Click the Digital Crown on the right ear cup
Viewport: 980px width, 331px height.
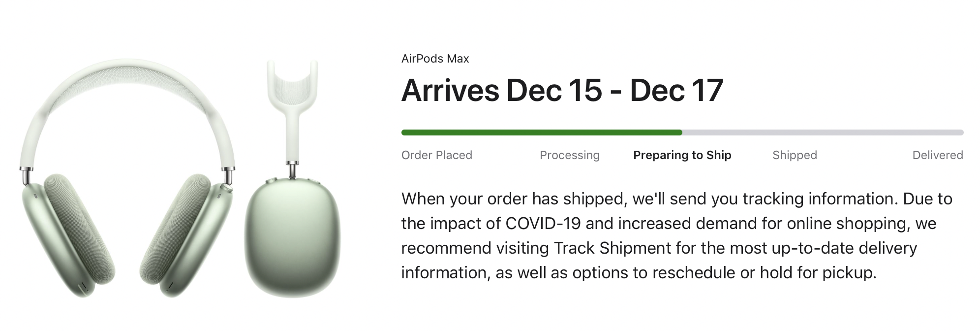[228, 188]
